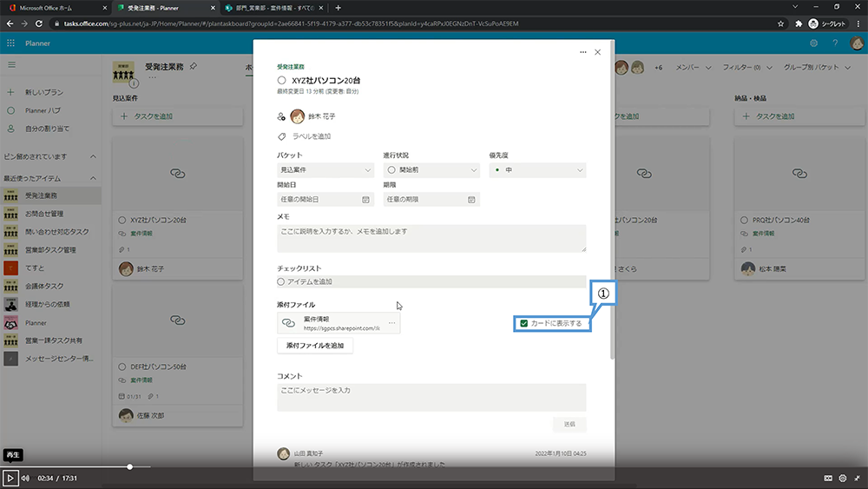Viewport: 868px width, 489px height.
Task: Open the フィルター dropdown
Action: (747, 67)
